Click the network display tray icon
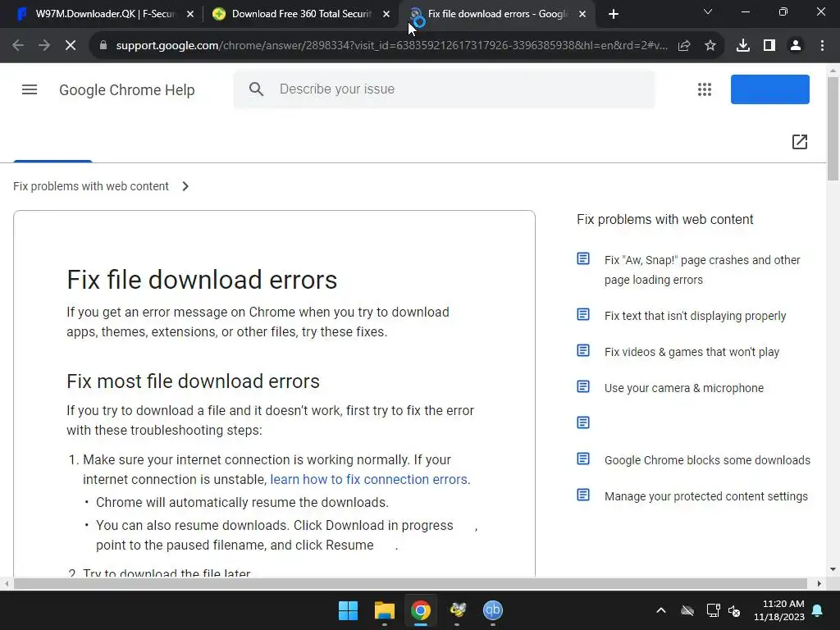Screen dimensions: 840x630 click(x=713, y=610)
